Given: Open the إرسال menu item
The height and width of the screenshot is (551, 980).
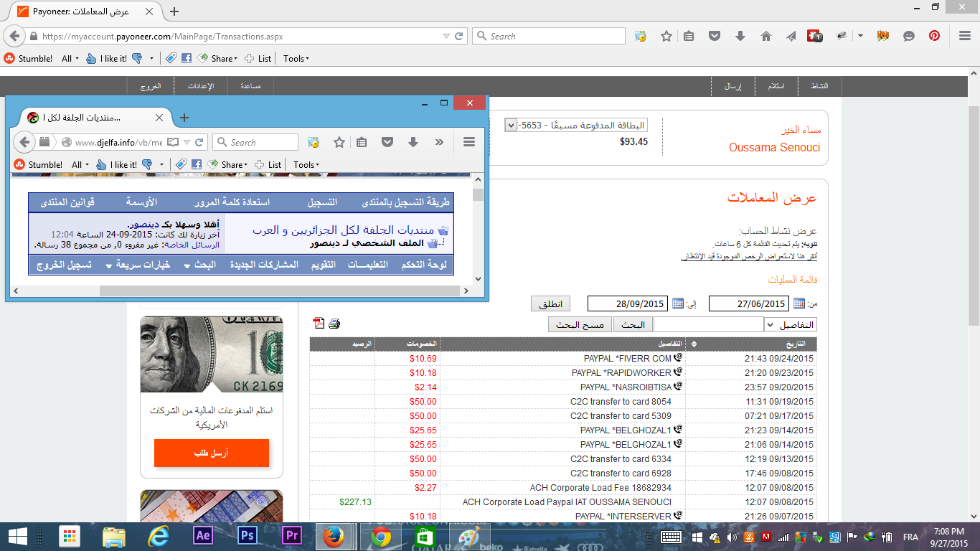Looking at the screenshot, I should (x=732, y=85).
